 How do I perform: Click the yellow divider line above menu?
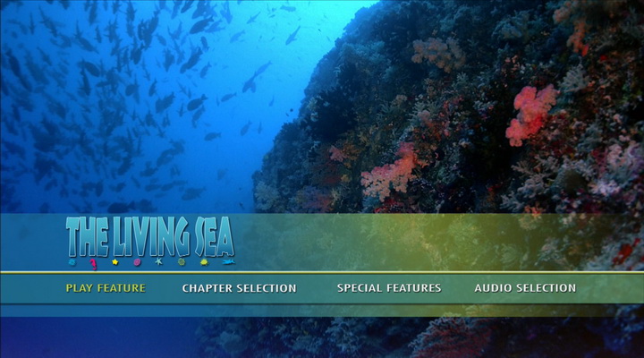(322, 272)
